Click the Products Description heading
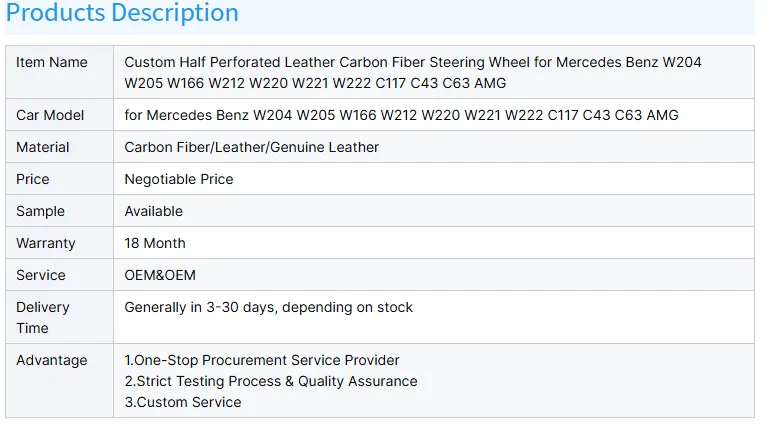 pos(122,14)
